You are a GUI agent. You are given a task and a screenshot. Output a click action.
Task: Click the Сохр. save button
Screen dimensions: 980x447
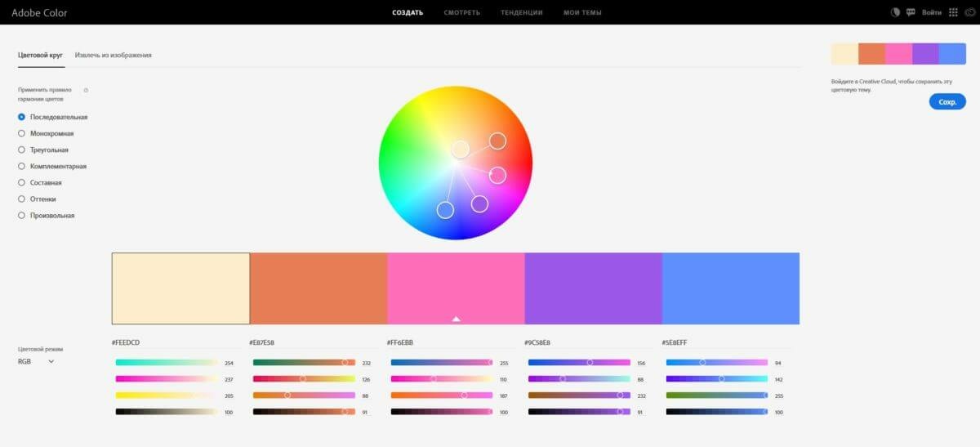pos(947,102)
